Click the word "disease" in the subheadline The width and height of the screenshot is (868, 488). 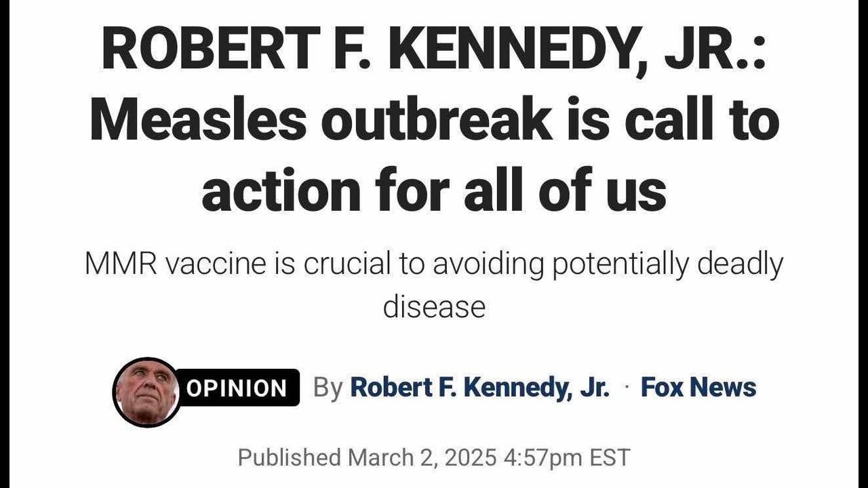[434, 306]
